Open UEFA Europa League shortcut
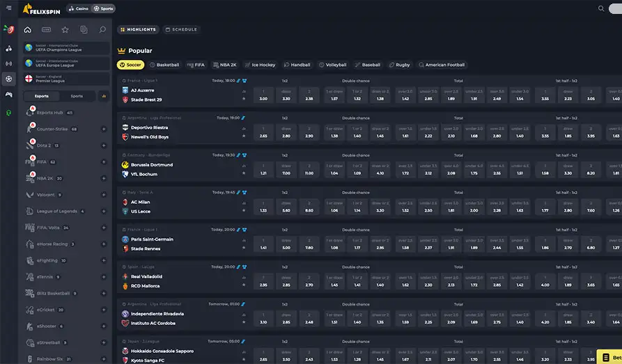Image resolution: width=622 pixels, height=364 pixels. tap(66, 63)
